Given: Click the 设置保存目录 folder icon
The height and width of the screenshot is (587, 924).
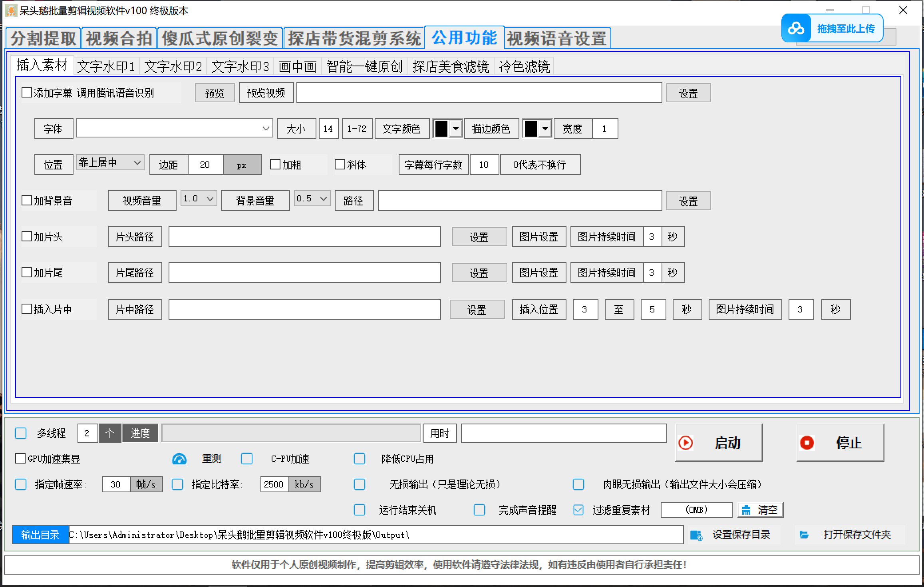Looking at the screenshot, I should [696, 535].
